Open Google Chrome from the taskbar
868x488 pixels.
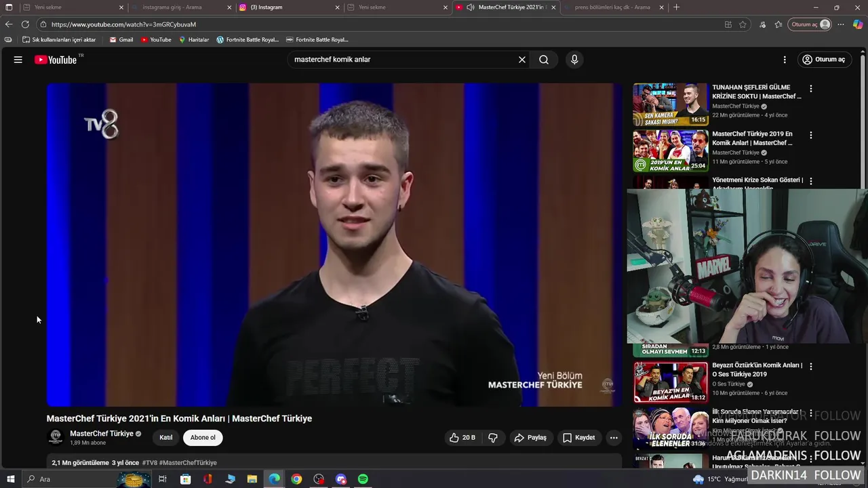click(296, 479)
